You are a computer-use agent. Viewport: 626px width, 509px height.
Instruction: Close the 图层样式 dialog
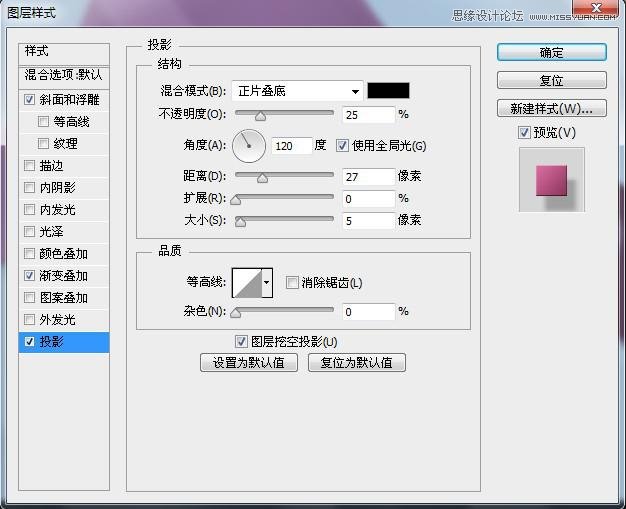click(596, 8)
